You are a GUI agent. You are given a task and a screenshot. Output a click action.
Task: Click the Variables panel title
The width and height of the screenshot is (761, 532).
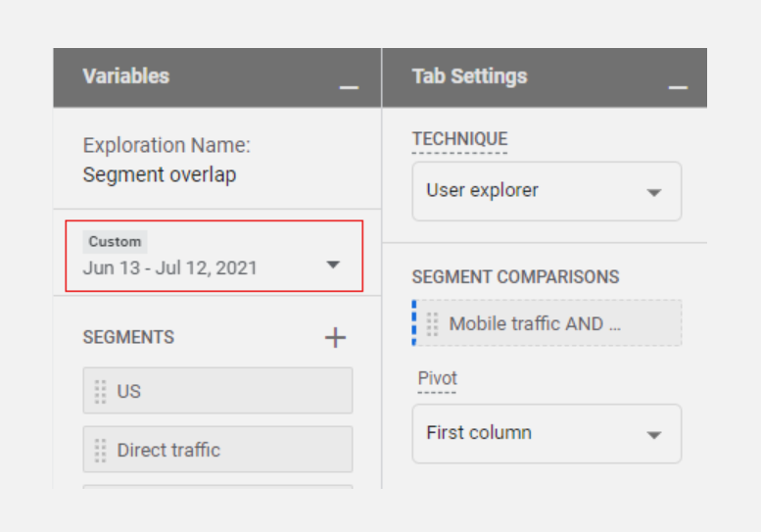(x=126, y=76)
